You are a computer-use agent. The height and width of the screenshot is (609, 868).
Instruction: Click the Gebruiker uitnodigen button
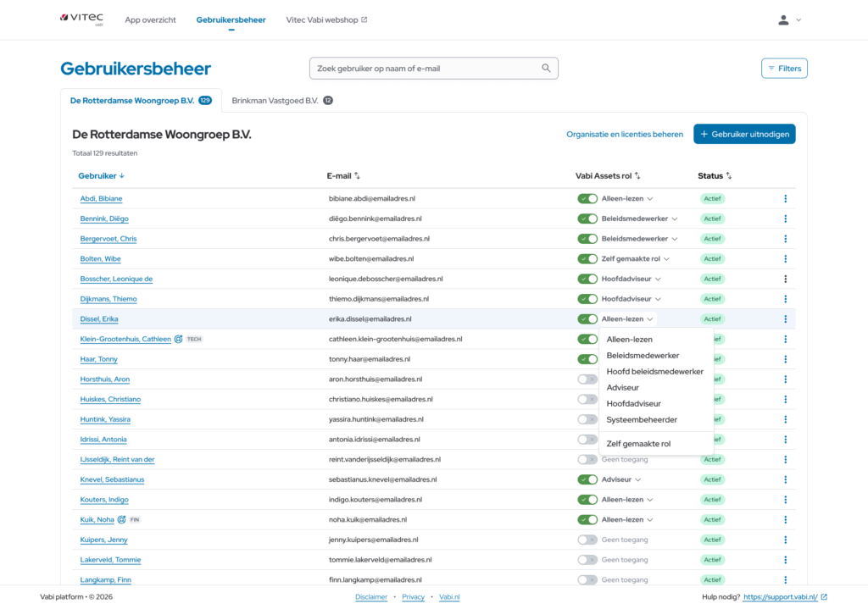pos(744,134)
